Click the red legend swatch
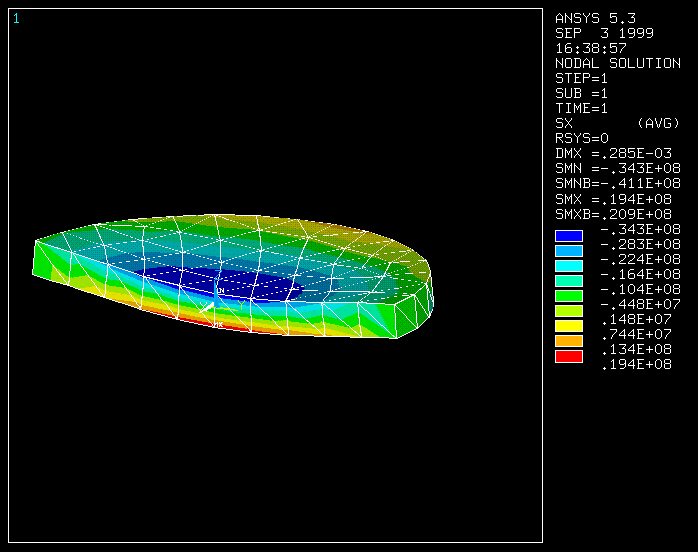The image size is (698, 552). pos(569,357)
